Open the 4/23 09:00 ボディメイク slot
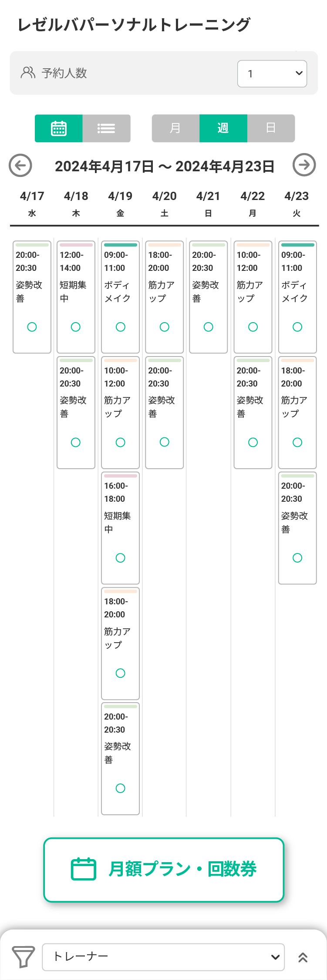The image size is (327, 980). pos(297,297)
